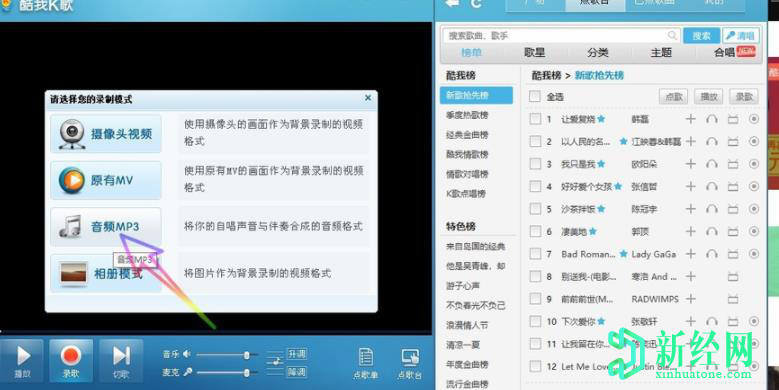Check the box for Bad Romance song
The width and height of the screenshot is (779, 390).
pyautogui.click(x=535, y=254)
